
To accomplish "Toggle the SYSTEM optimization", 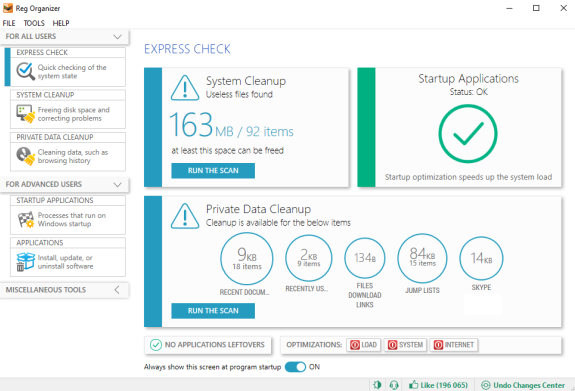I will (406, 345).
